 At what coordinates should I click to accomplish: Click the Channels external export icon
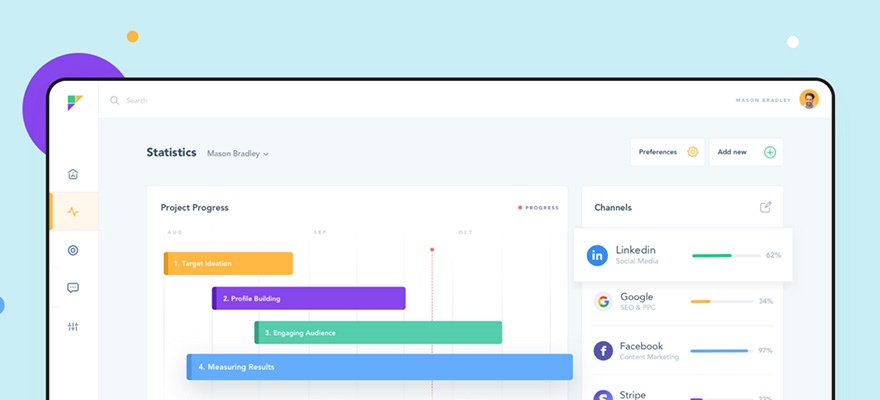point(765,207)
